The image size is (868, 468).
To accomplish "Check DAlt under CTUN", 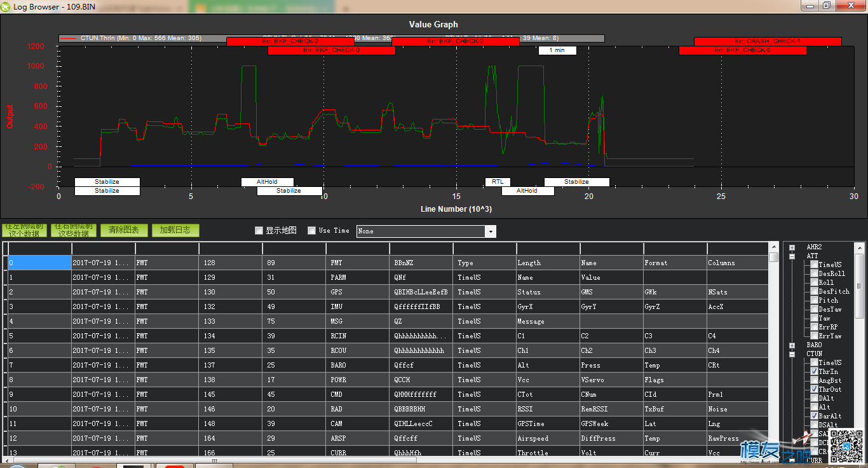I will pyautogui.click(x=814, y=398).
